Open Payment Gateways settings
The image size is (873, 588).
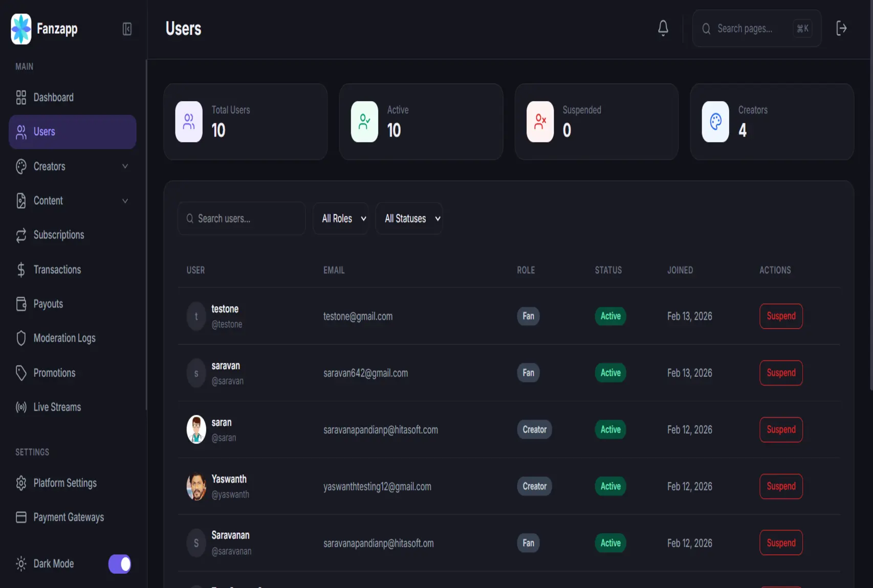click(x=73, y=517)
